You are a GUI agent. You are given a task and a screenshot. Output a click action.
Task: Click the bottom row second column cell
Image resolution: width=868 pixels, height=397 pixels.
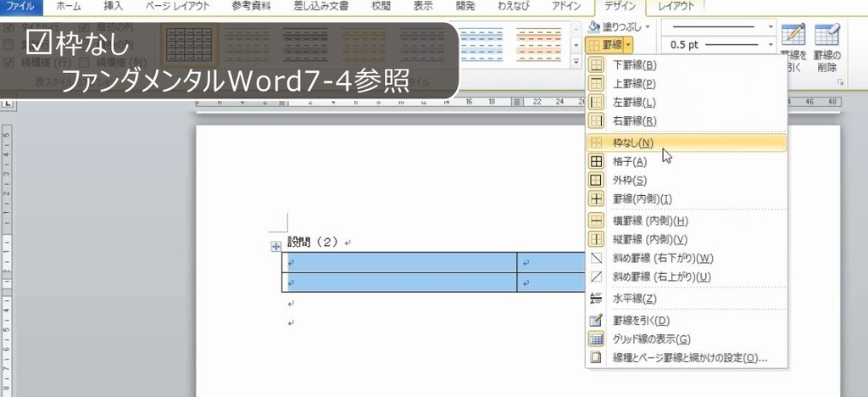(551, 282)
